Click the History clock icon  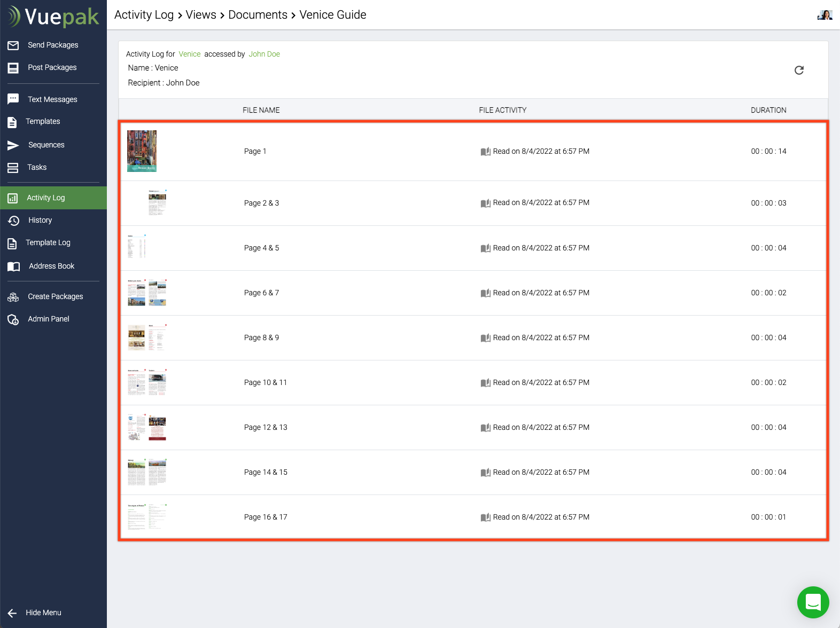(x=14, y=221)
